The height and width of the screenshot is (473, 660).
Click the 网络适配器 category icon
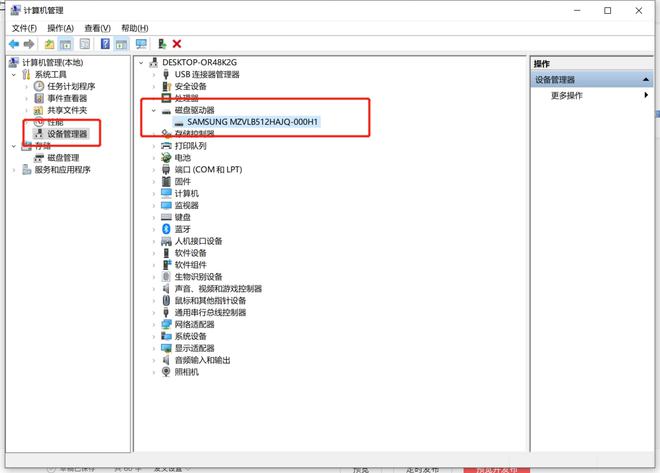pos(167,324)
